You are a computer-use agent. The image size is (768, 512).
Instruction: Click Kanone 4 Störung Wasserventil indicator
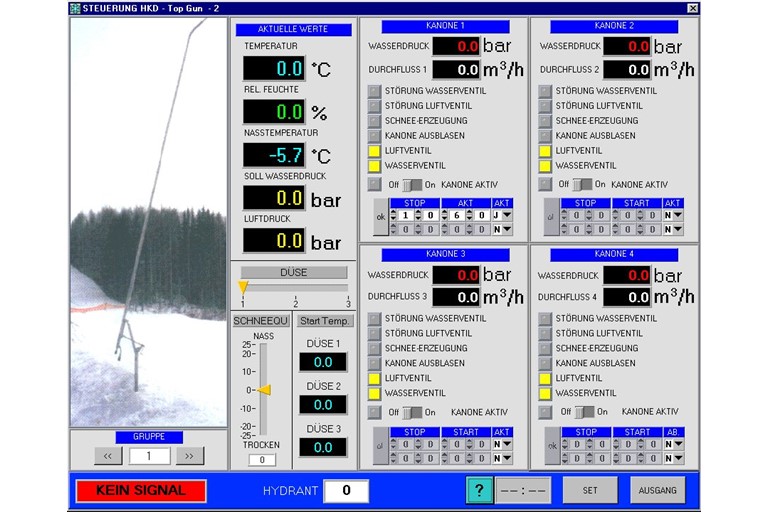coord(545,319)
